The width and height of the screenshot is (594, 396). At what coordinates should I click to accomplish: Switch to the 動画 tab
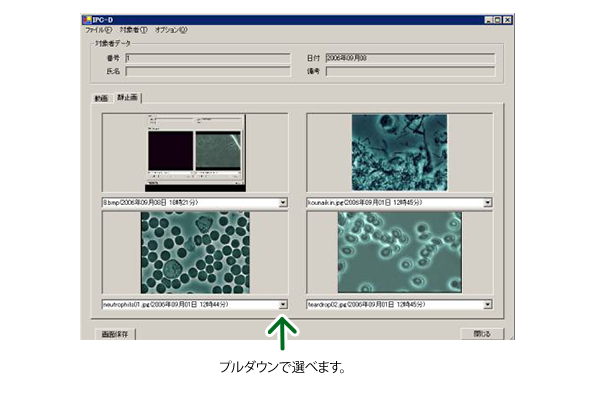101,99
